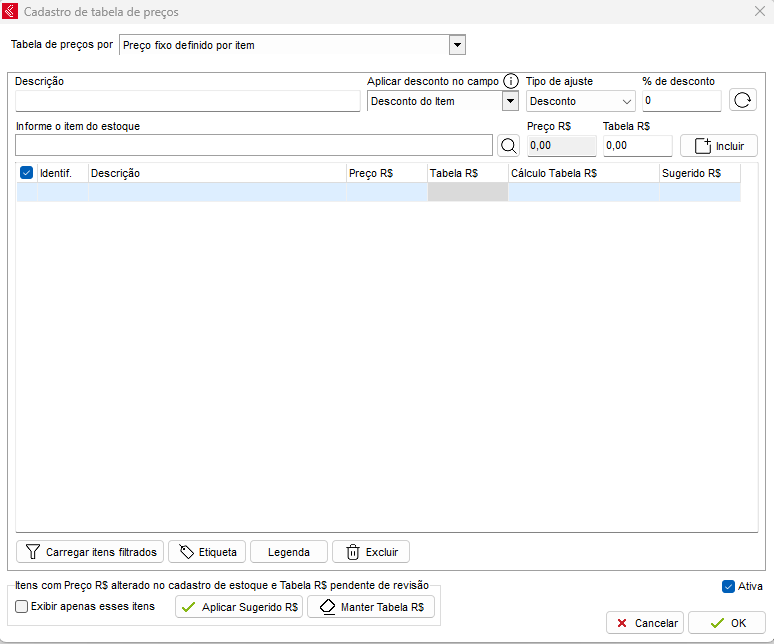Click the Sugerido R$ column header

pos(698,173)
